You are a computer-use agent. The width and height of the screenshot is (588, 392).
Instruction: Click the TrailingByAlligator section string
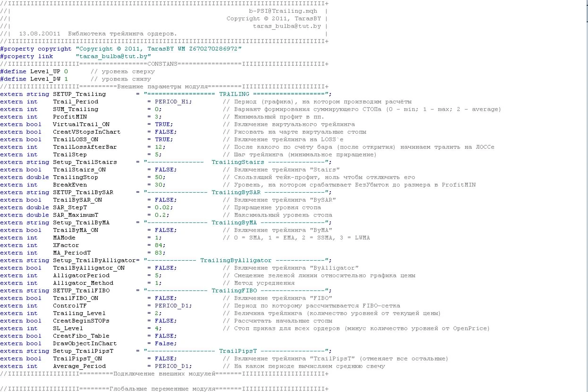tap(236, 260)
